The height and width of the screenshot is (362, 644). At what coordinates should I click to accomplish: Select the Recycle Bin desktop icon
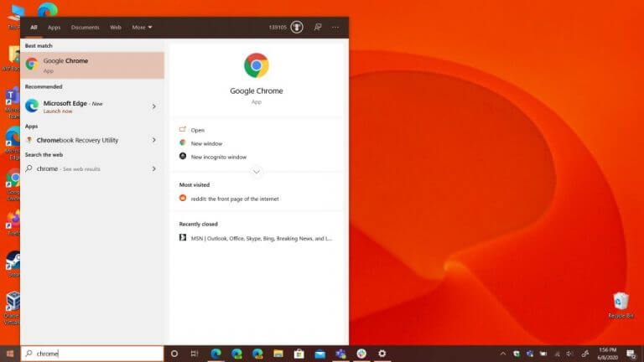621,305
